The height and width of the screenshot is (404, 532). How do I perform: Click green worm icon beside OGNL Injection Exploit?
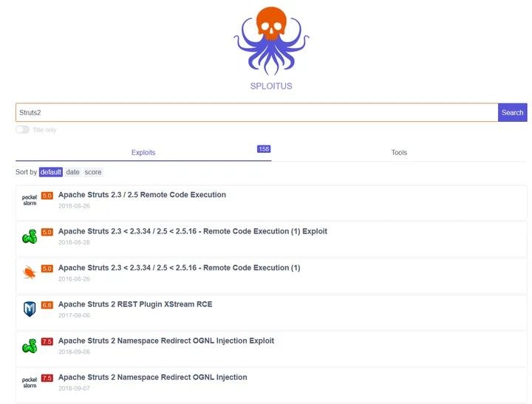(30, 346)
